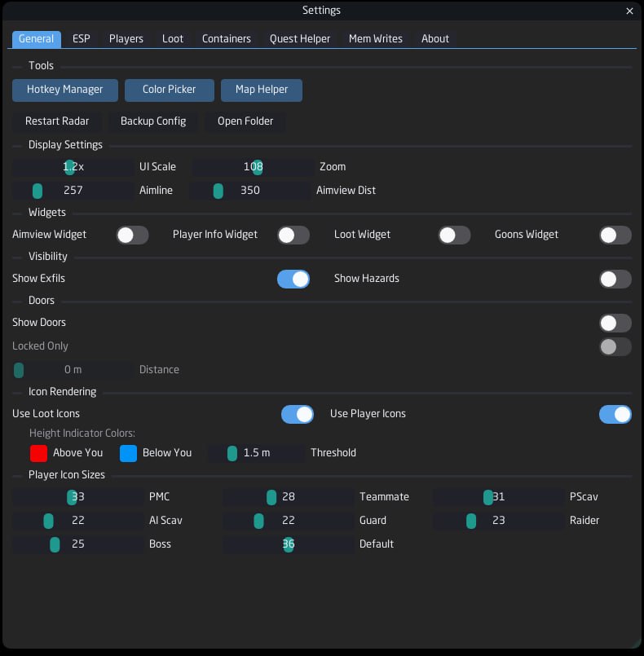Switch to the Loot tab
This screenshot has width=644, height=656.
(x=172, y=39)
